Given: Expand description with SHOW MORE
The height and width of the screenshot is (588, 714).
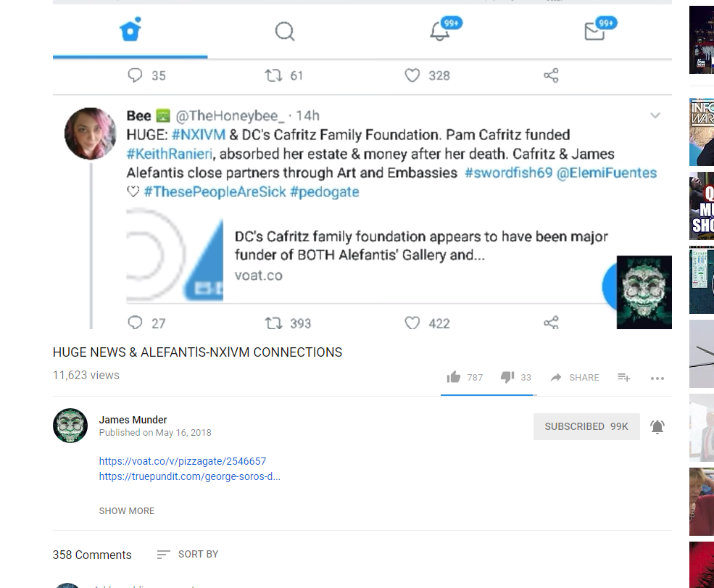Looking at the screenshot, I should coord(127,510).
